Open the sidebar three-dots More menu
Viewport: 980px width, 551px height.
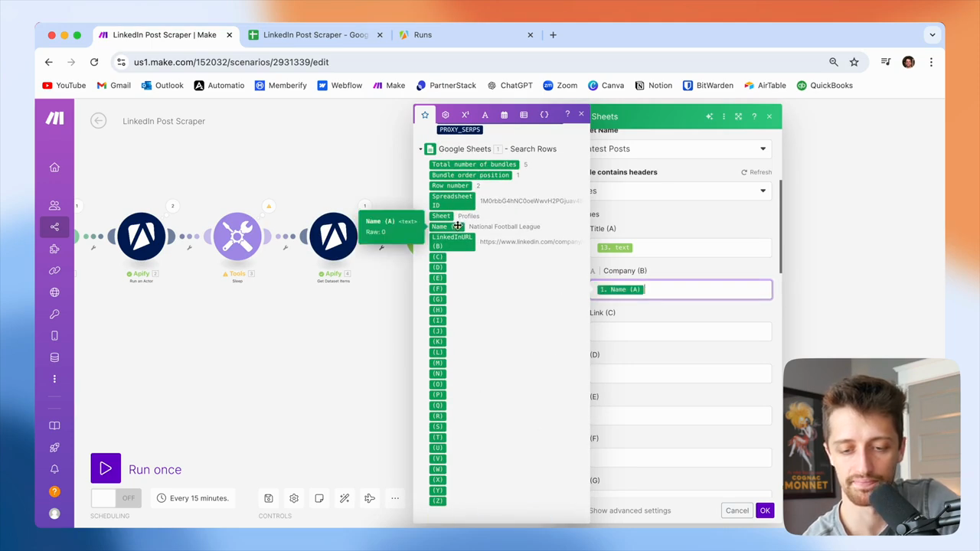pos(54,379)
